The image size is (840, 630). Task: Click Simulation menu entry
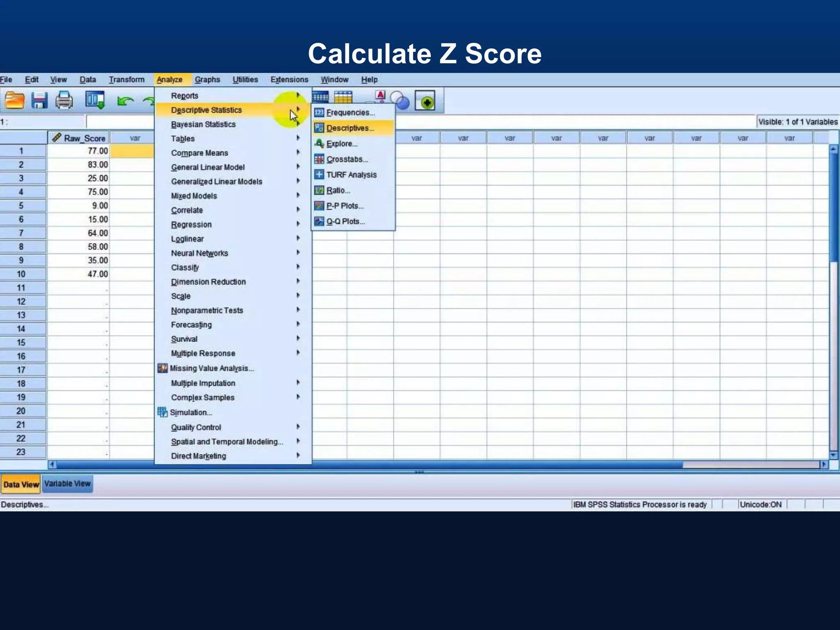coord(233,412)
